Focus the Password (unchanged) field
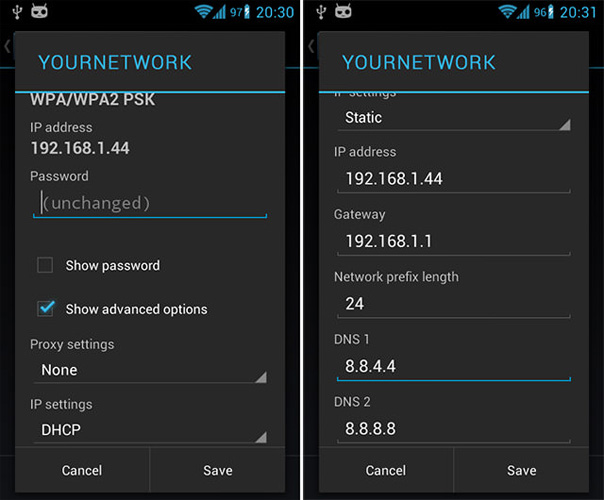Viewport: 604px width, 500px height. pyautogui.click(x=150, y=203)
